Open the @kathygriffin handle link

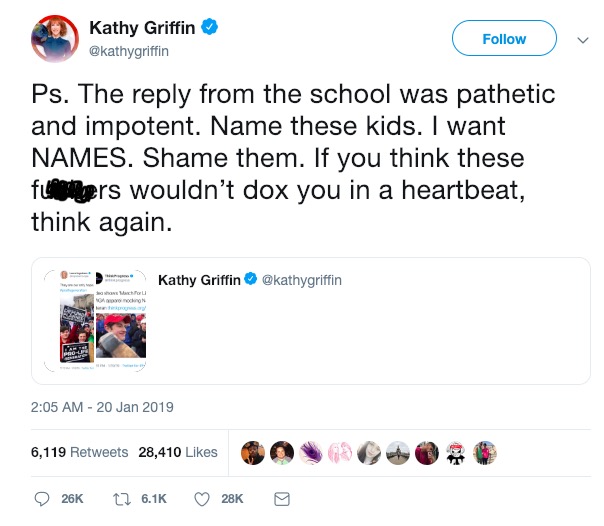pos(125,50)
